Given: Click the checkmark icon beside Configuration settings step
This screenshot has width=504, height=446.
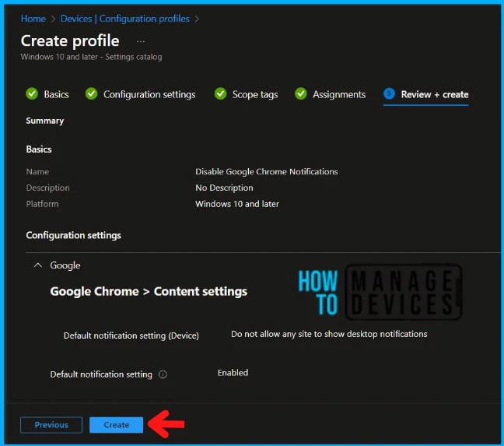Looking at the screenshot, I should 91,93.
